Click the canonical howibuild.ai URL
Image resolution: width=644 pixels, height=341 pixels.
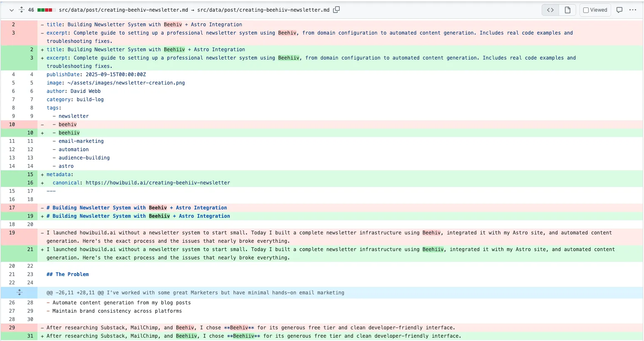pyautogui.click(x=157, y=183)
